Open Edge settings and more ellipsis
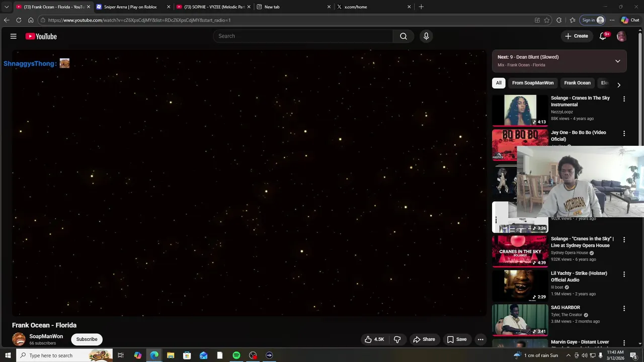Screen dimensions: 644x362 pos(612,20)
